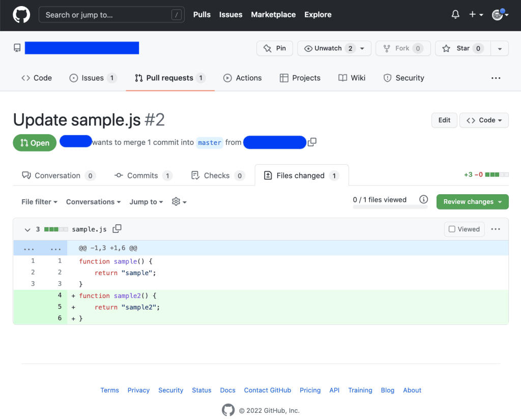Open the Contact GitHub footer link
The height and width of the screenshot is (420, 521).
point(268,390)
